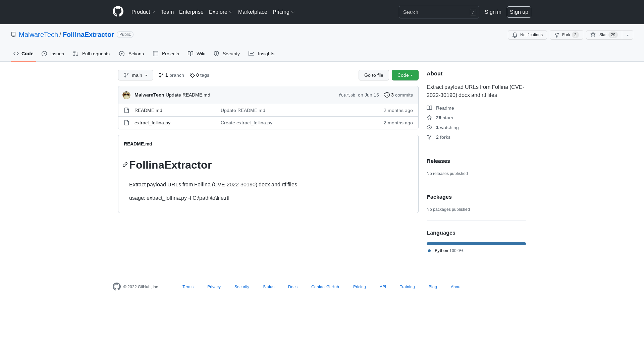
Task: Click Contact GitHub in the footer
Action: (x=325, y=287)
